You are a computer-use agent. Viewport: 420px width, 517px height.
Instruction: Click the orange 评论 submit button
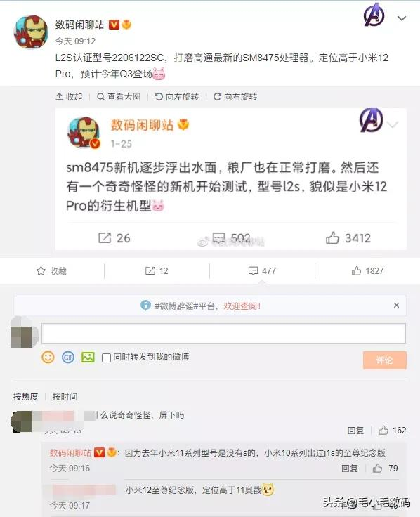pyautogui.click(x=385, y=360)
